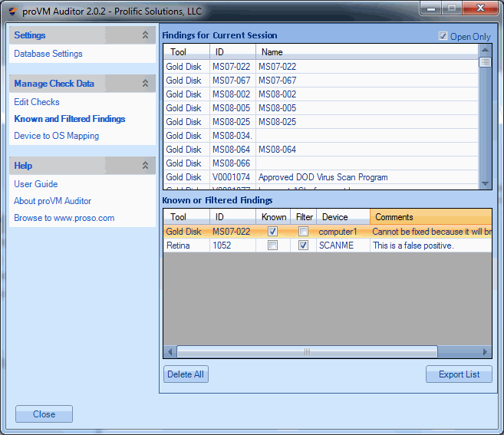Click the Filter column header
The width and height of the screenshot is (504, 435).
click(x=304, y=217)
